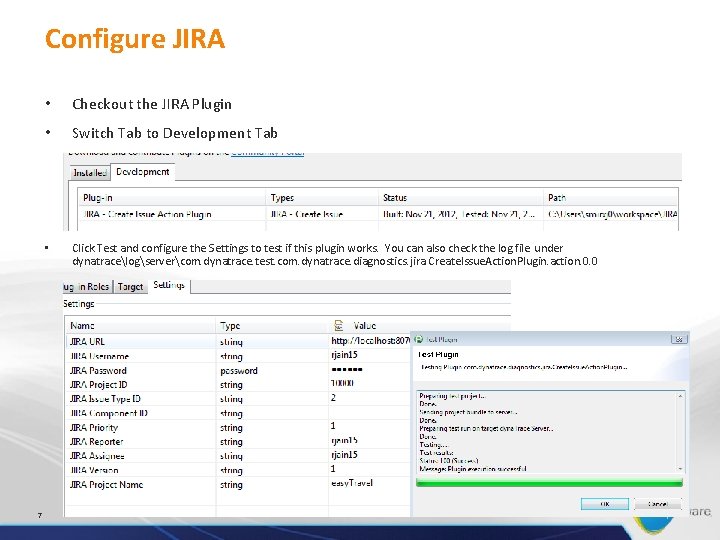Click the Built Nov 21, 2012 status cell

[x=459, y=214]
